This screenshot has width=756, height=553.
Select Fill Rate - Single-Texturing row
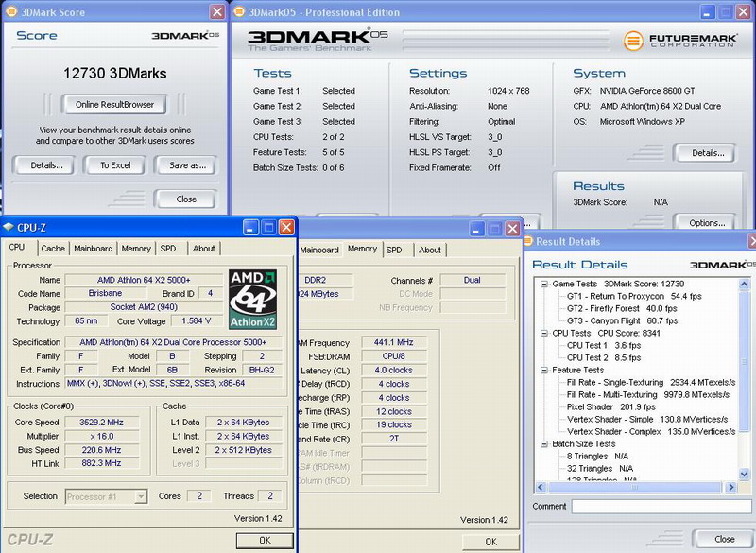coord(651,382)
